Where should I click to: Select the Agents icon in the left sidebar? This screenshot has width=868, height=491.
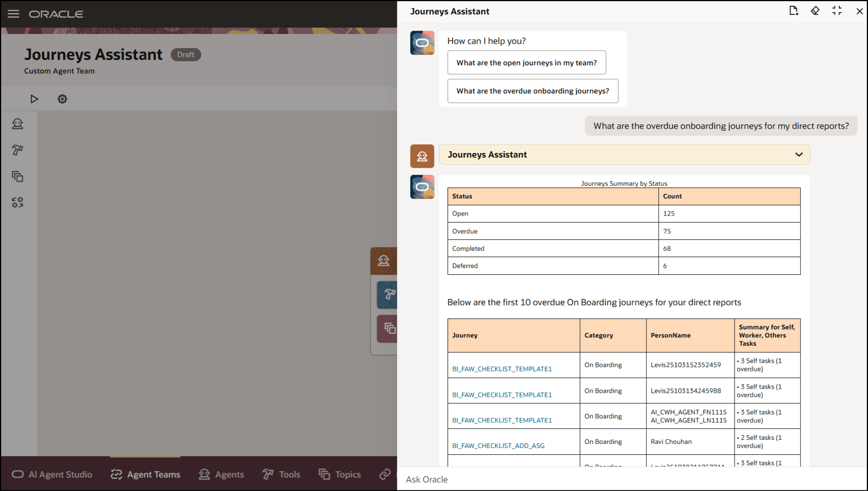[17, 124]
